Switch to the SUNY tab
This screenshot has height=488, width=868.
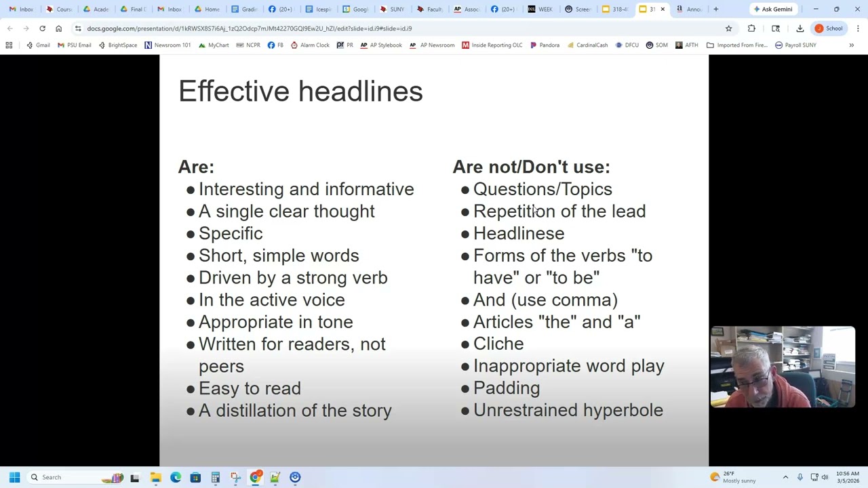(392, 9)
